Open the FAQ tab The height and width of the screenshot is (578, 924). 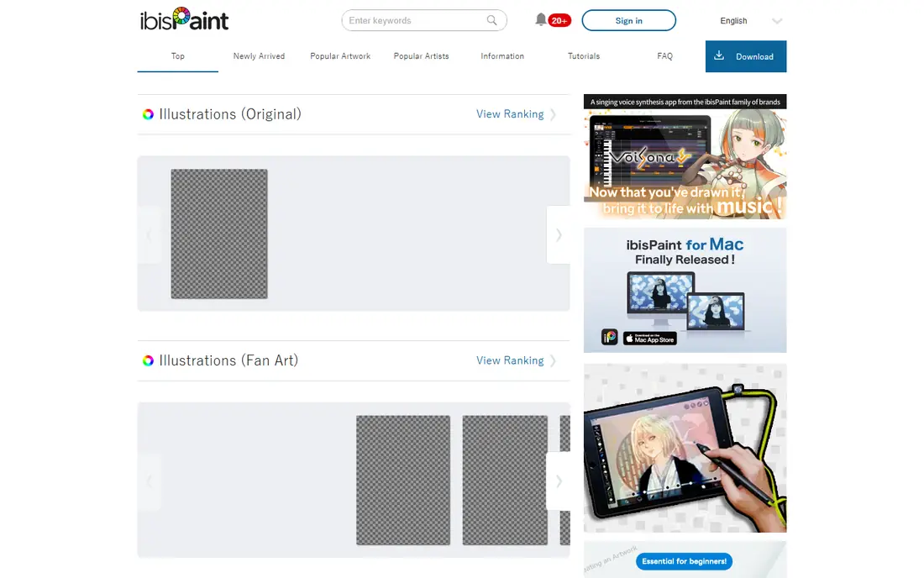coord(664,56)
